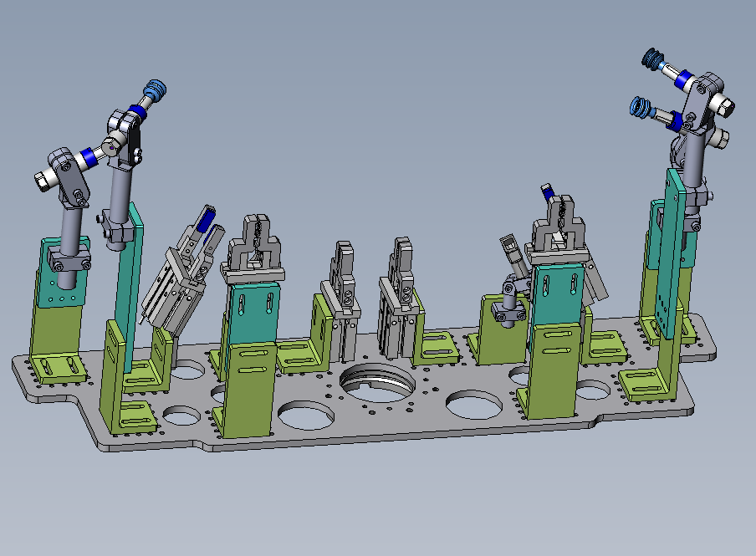Image resolution: width=756 pixels, height=556 pixels.
Task: Click the green slotted foot bracket at front-right
Action: pyautogui.click(x=648, y=385)
